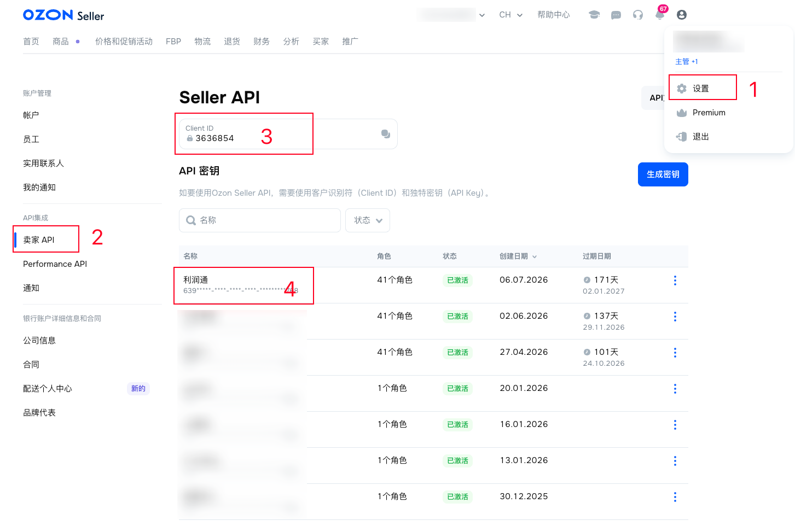Click 已激活 status in 利润通 row
This screenshot has height=532, width=795.
(457, 280)
